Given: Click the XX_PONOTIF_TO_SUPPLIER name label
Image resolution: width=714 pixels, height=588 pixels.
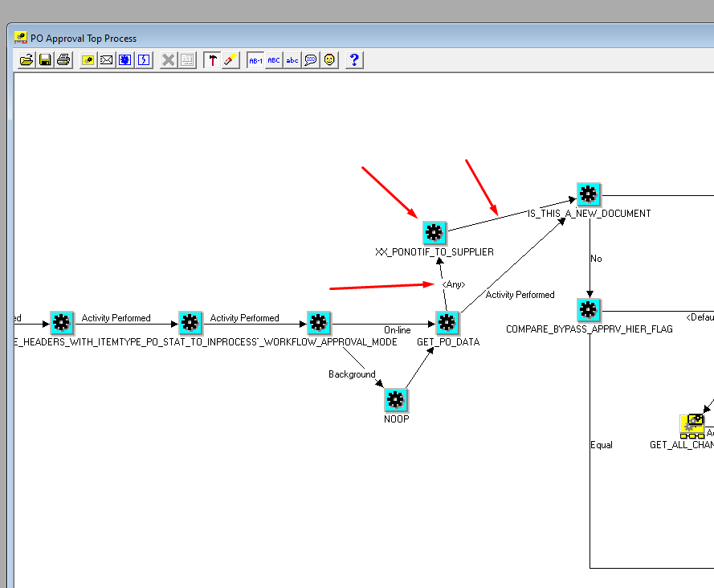Looking at the screenshot, I should click(x=435, y=252).
